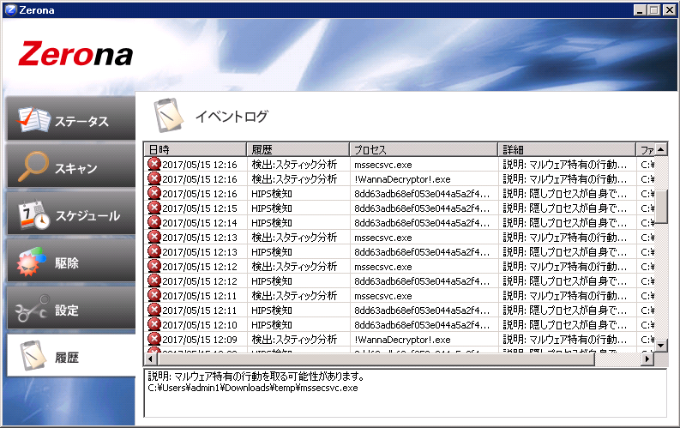
Task: Click error icon of 12:14 HIPS検知 row
Action: click(154, 222)
